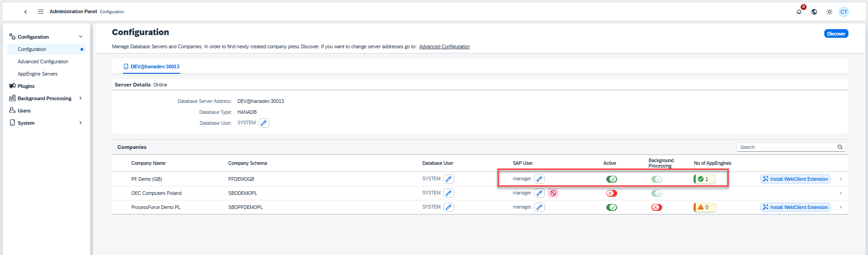Edit database user for PF Demo (GB)
Image resolution: width=868 pixels, height=255 pixels.
[449, 179]
